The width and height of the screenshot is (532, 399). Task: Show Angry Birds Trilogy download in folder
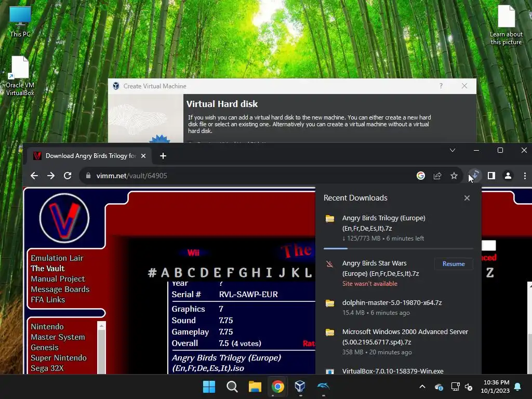pos(330,219)
